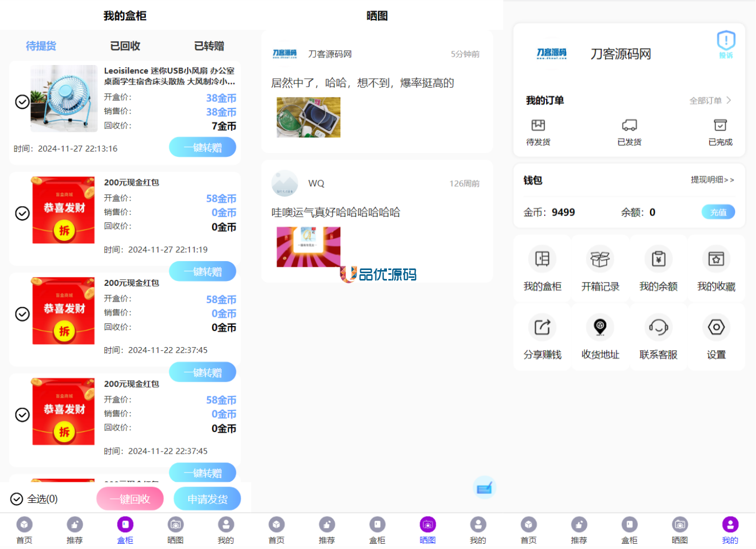Open 分享赚钱 share icon

(542, 327)
